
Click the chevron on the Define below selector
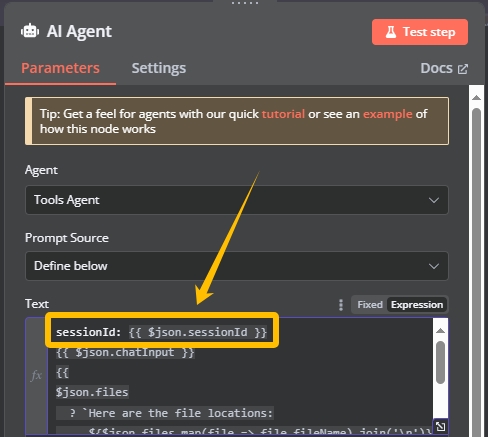(434, 266)
